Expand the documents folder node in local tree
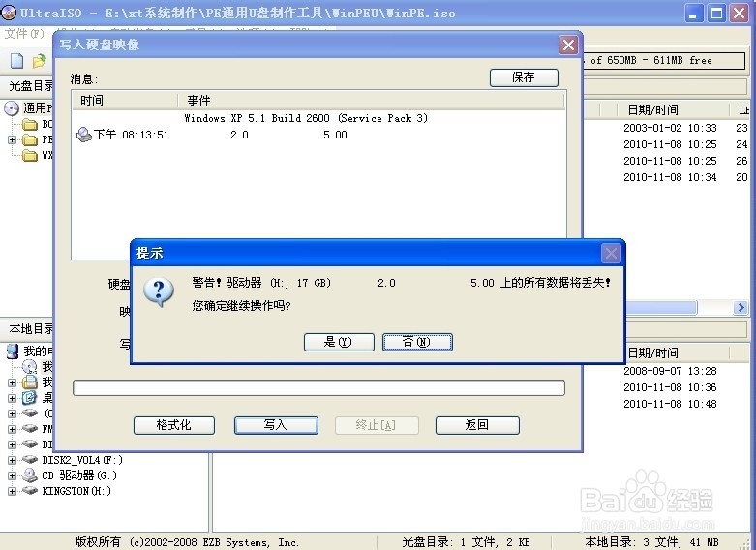This screenshot has height=550, width=756. pos(12,383)
